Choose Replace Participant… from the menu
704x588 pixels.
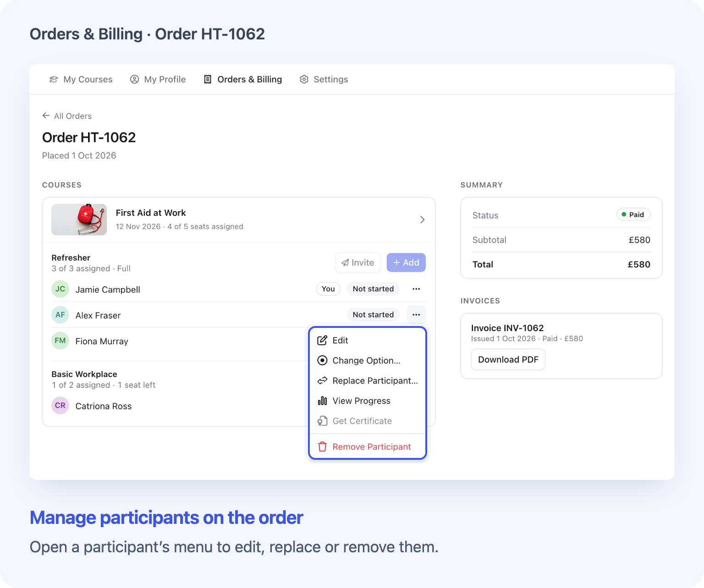tap(368, 381)
